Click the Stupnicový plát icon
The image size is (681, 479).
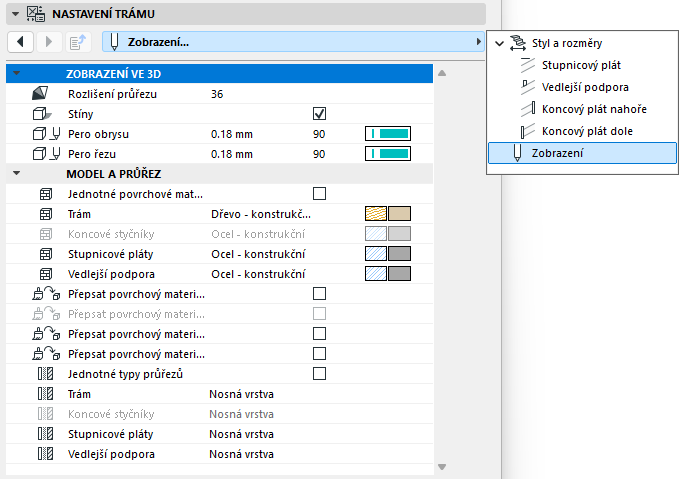click(x=528, y=65)
